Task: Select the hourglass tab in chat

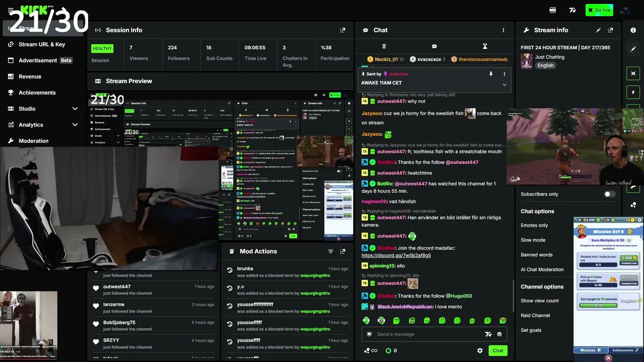Action: pyautogui.click(x=485, y=46)
